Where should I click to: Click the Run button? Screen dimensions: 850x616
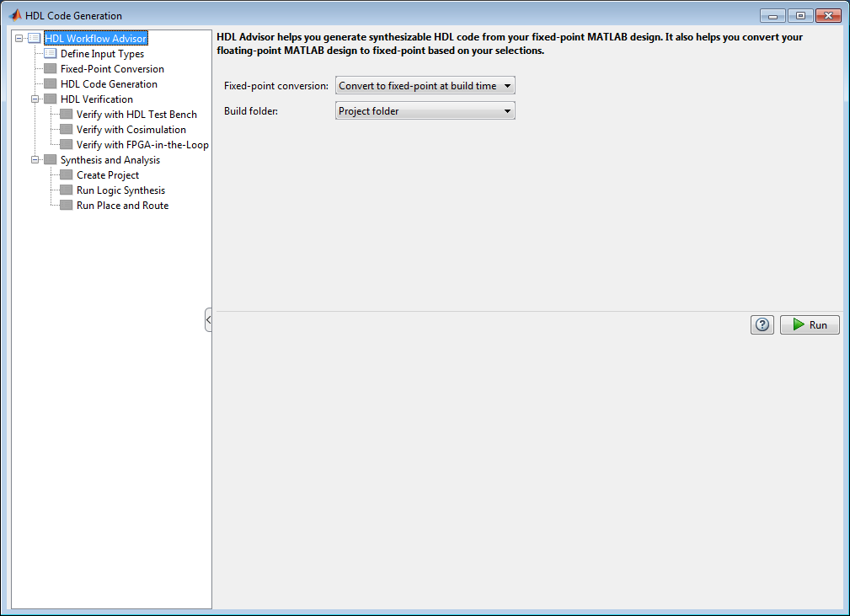click(x=810, y=324)
